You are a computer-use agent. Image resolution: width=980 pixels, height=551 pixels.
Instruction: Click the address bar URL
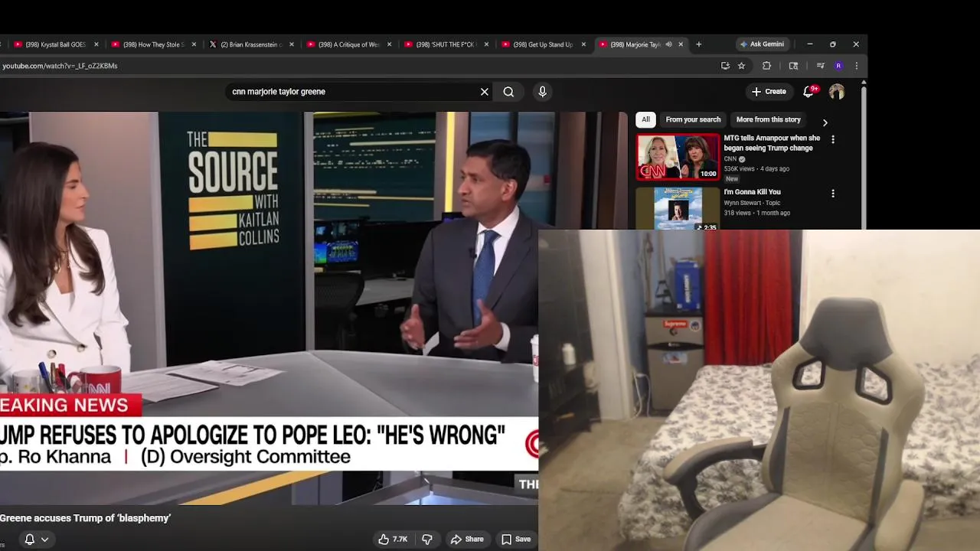60,66
